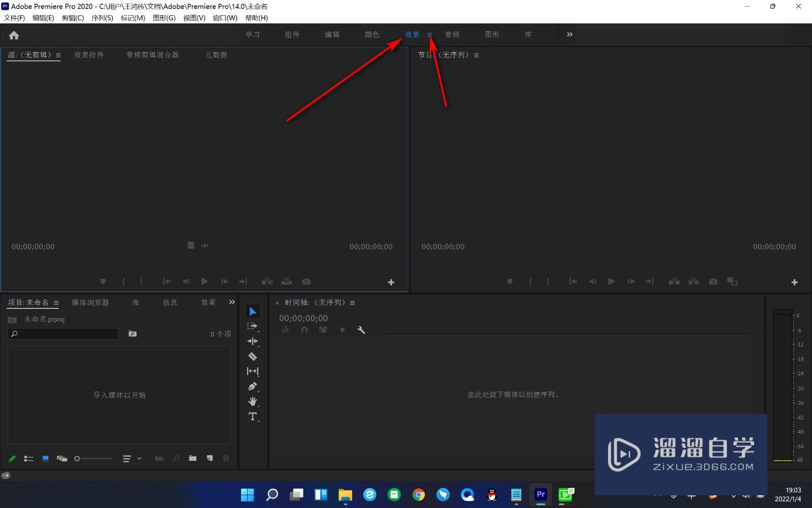Select the Type tool

[x=253, y=417]
